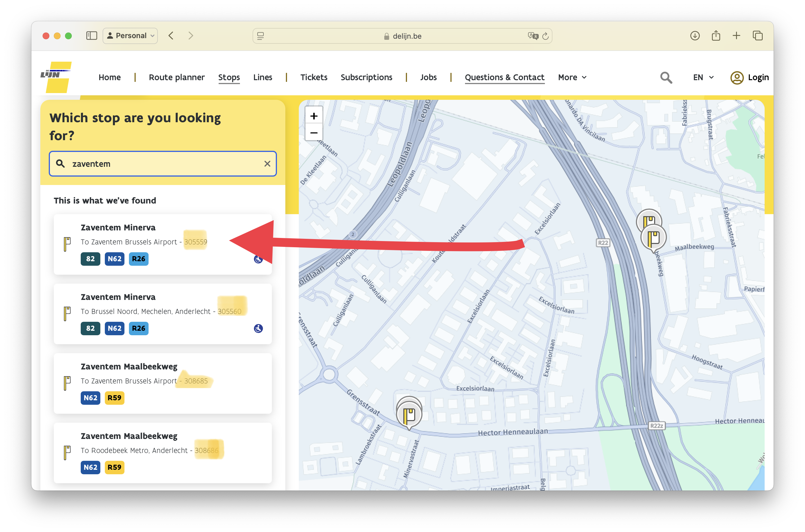Clear the zaventem search with X
This screenshot has height=532, width=805.
pos(267,164)
